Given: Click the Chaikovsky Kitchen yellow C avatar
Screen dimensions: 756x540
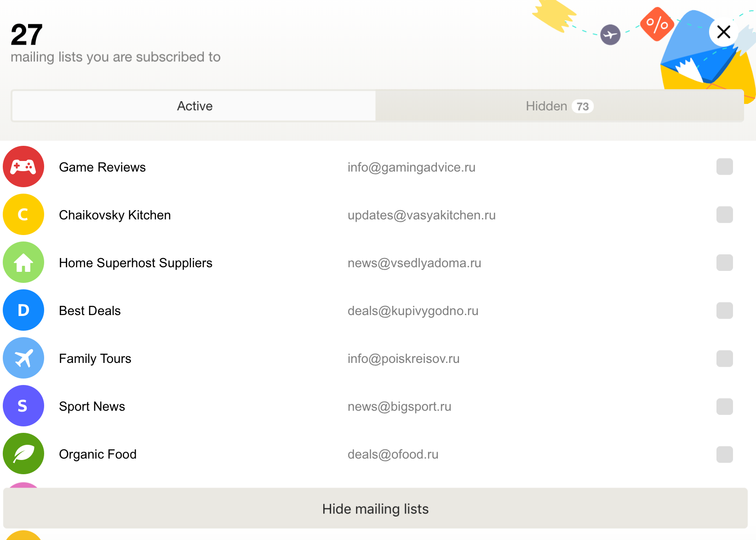Looking at the screenshot, I should tap(23, 214).
